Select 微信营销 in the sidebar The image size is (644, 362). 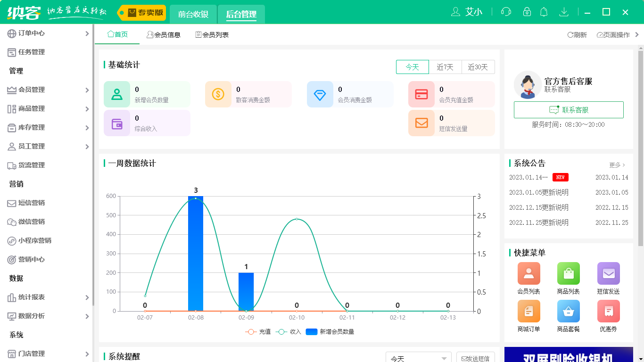click(31, 222)
